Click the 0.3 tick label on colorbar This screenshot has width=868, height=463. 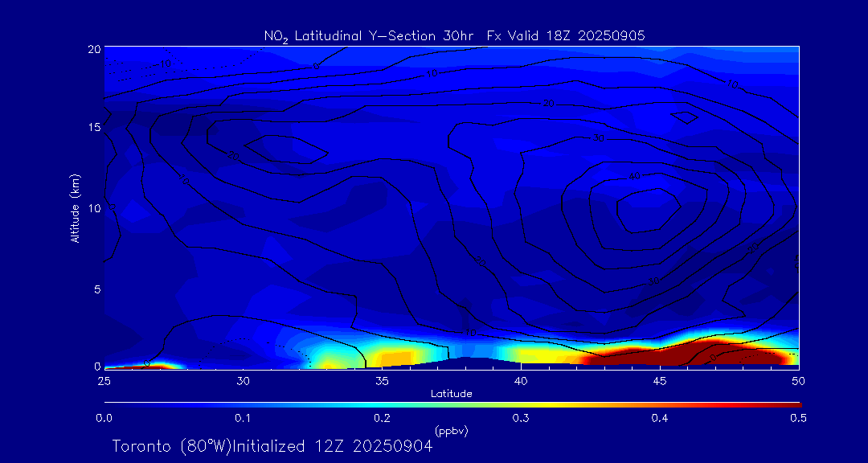pos(521,418)
